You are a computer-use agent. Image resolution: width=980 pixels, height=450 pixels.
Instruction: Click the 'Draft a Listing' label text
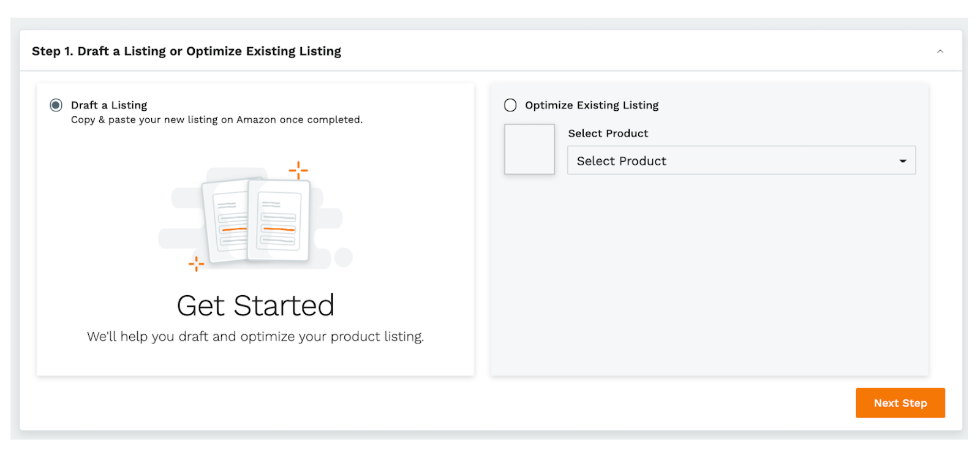(x=109, y=105)
